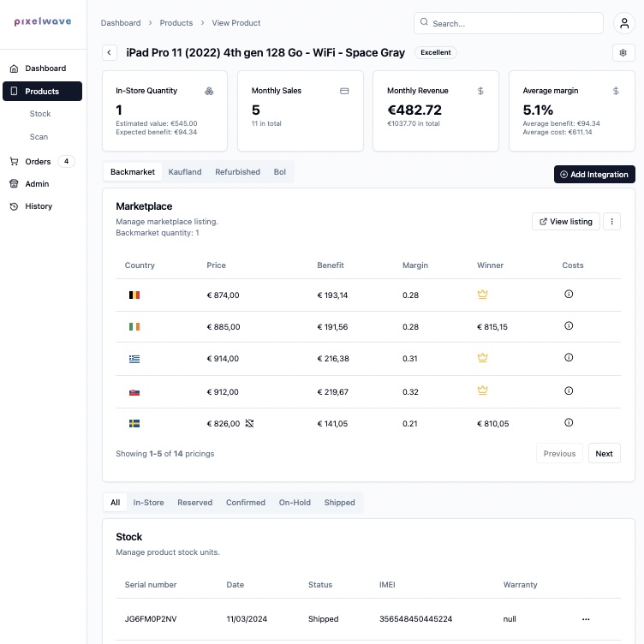This screenshot has width=644, height=644.
Task: Click the Previous pagination button
Action: [559, 453]
